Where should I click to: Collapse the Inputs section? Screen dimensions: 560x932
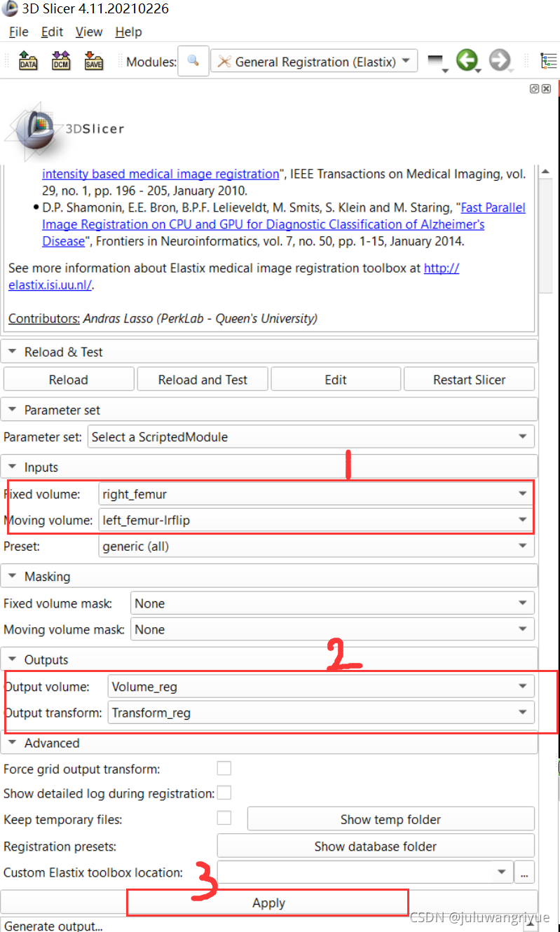point(269,467)
